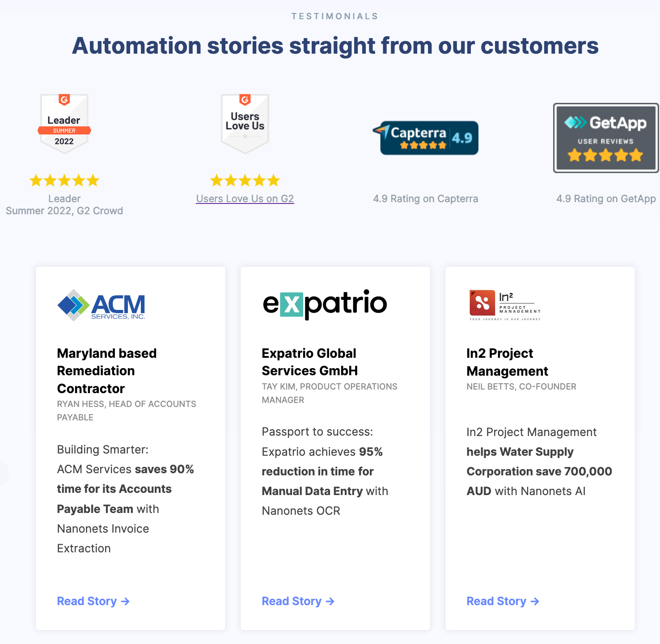Screen dimensions: 660x644
Task: Click the Automation stories main heading
Action: (335, 46)
